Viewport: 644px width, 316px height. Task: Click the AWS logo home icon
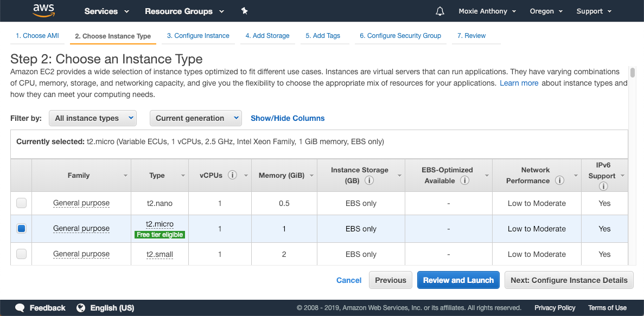click(x=43, y=11)
